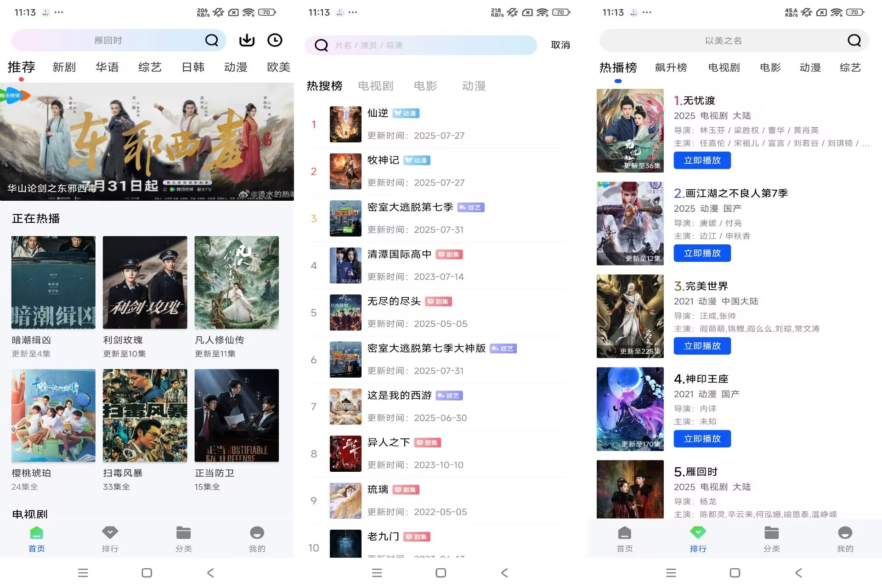Screen dimensions: 882x588
Task: Open the 仙逆 poster in hot search list
Action: click(x=345, y=124)
